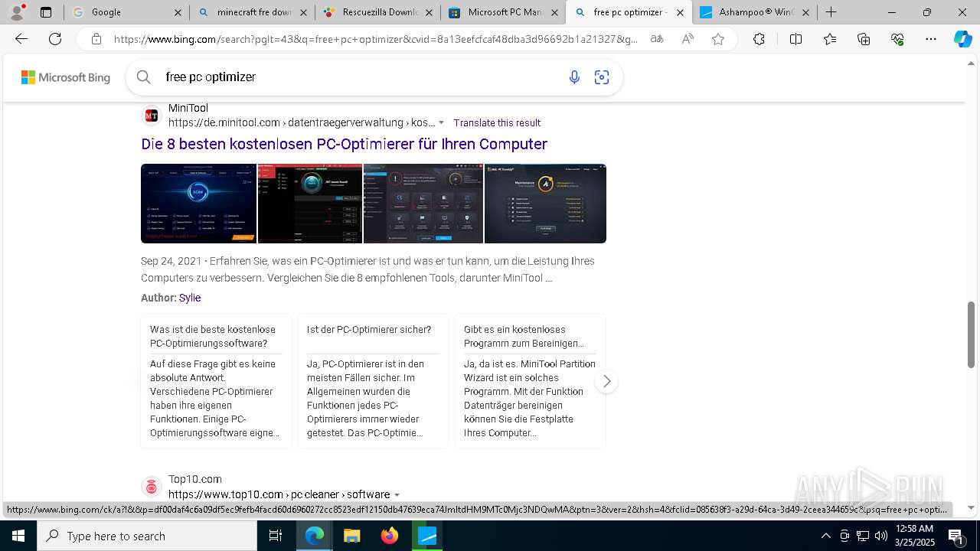This screenshot has height=551, width=980.
Task: Start voice search with microphone icon
Action: pyautogui.click(x=574, y=77)
